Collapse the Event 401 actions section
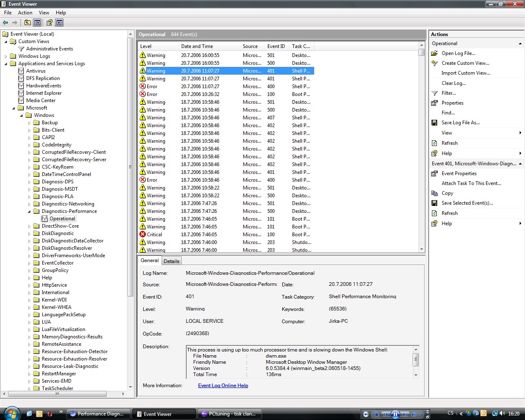This screenshot has width=525, height=420. (520, 164)
